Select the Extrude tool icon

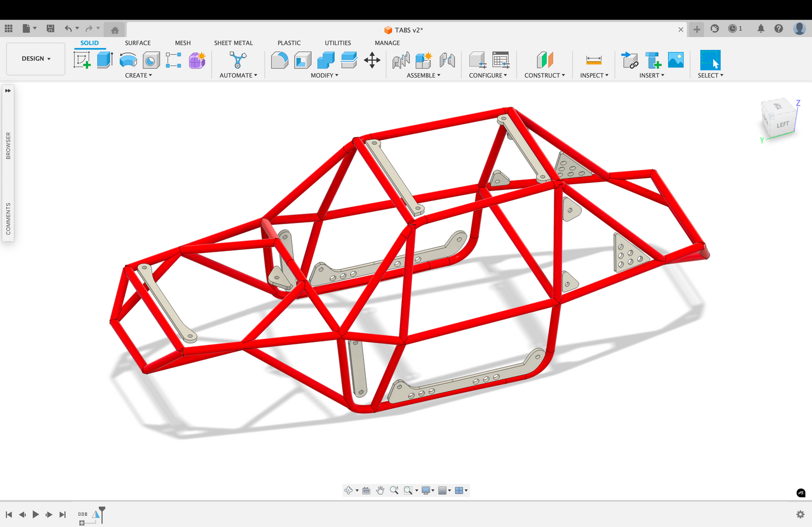point(105,60)
